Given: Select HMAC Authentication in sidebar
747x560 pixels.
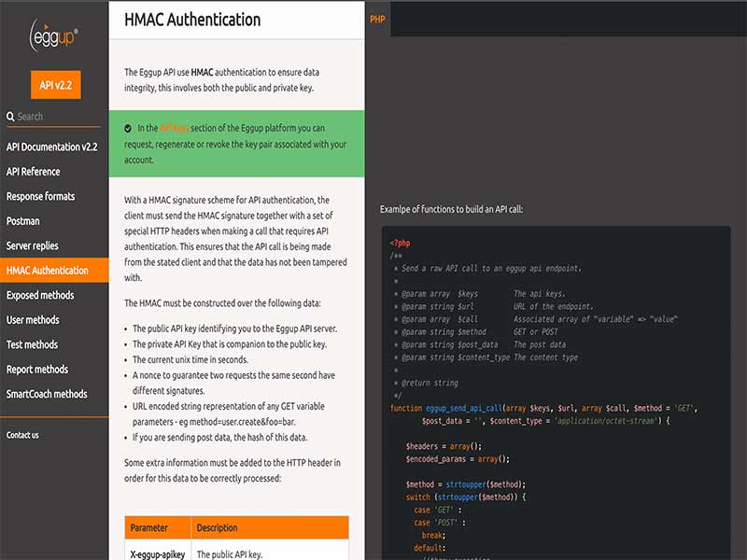Looking at the screenshot, I should (x=48, y=271).
